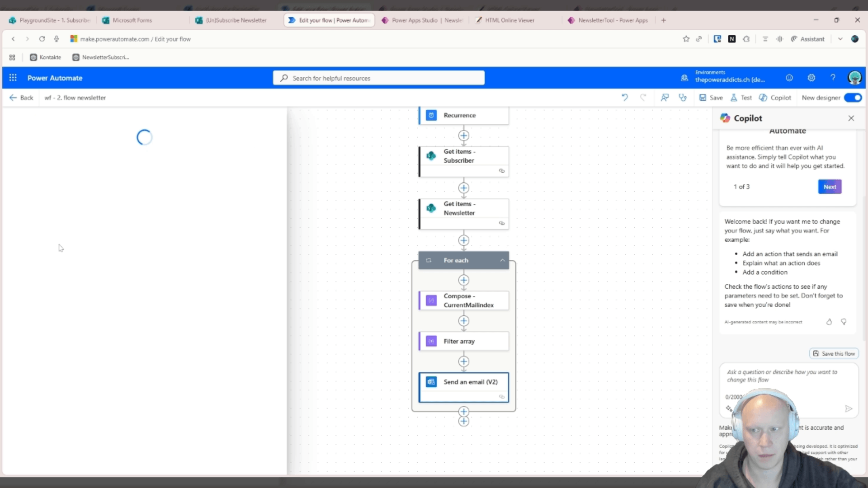Give thumbs up to Copilot response

pos(829,322)
